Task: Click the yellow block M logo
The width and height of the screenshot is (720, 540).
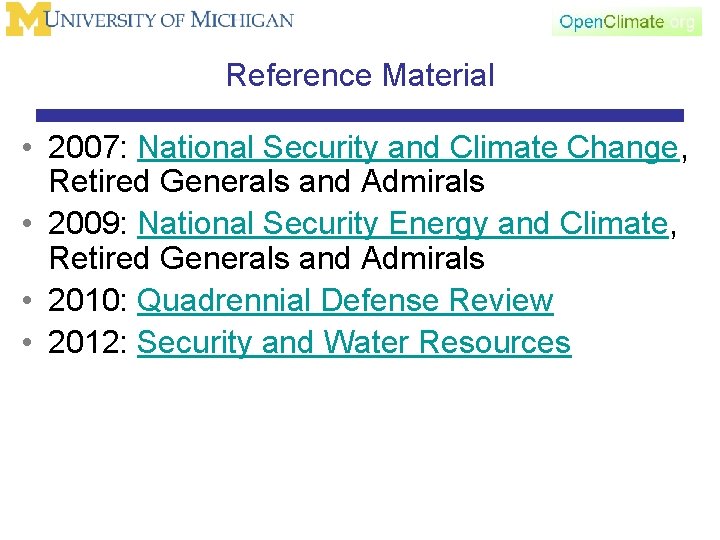Action: 28,19
